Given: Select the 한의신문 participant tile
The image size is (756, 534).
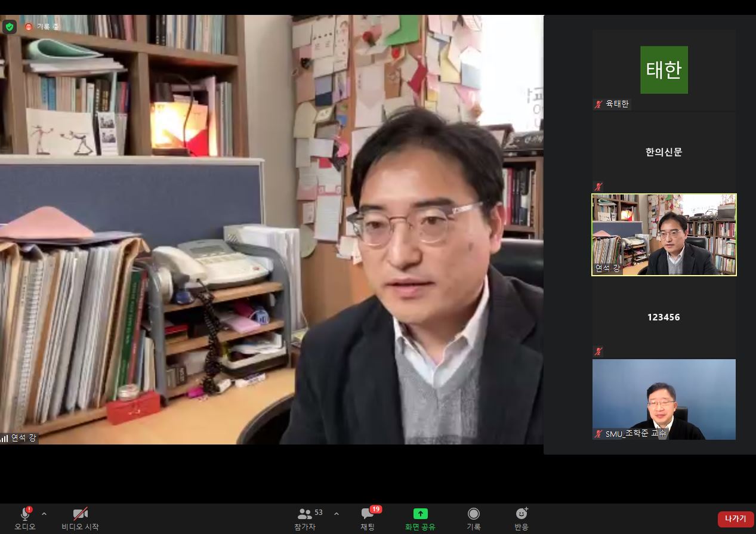Looking at the screenshot, I should click(x=664, y=152).
